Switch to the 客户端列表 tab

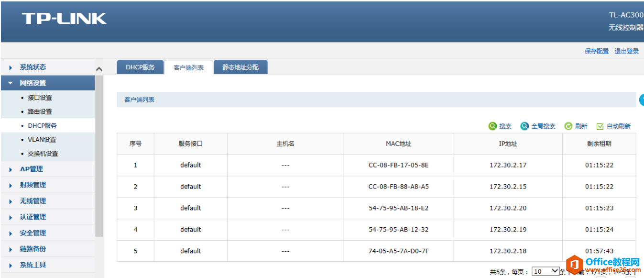point(188,67)
